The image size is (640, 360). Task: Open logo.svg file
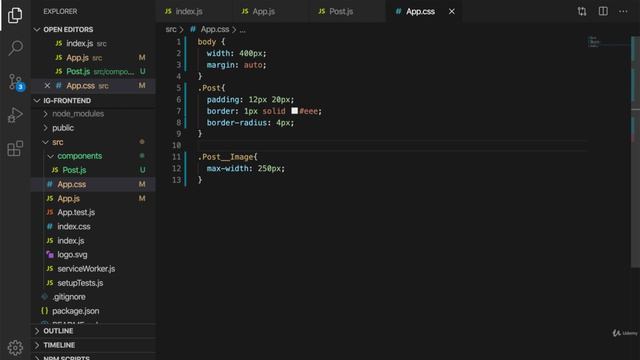coord(93,255)
